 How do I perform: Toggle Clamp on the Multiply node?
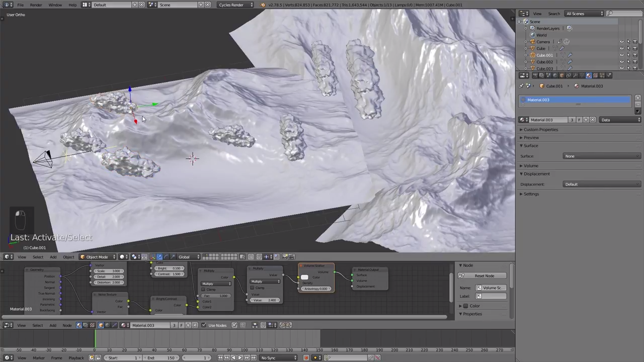pyautogui.click(x=253, y=288)
